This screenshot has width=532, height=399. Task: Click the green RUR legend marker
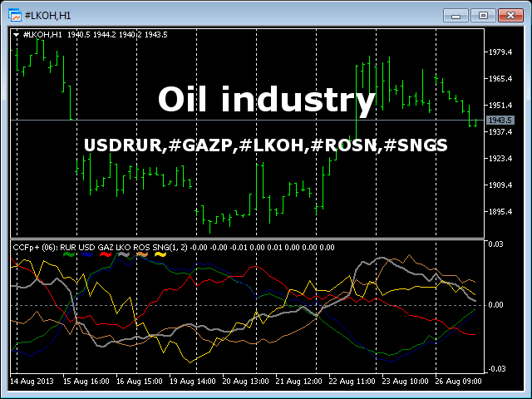69,254
